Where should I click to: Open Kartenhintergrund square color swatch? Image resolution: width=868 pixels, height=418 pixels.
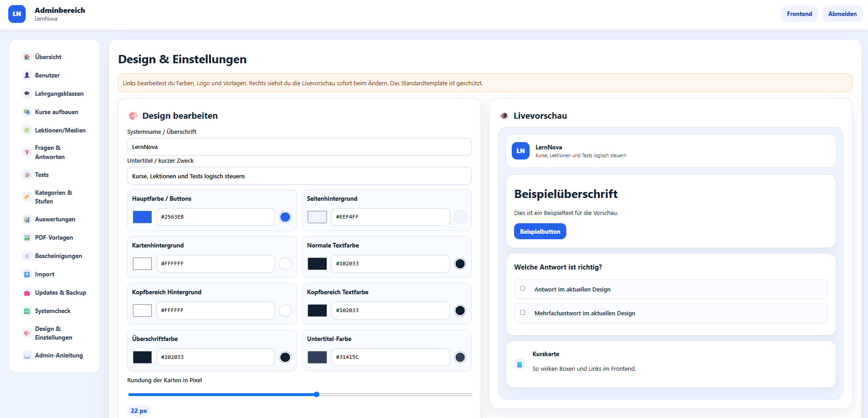pos(142,264)
